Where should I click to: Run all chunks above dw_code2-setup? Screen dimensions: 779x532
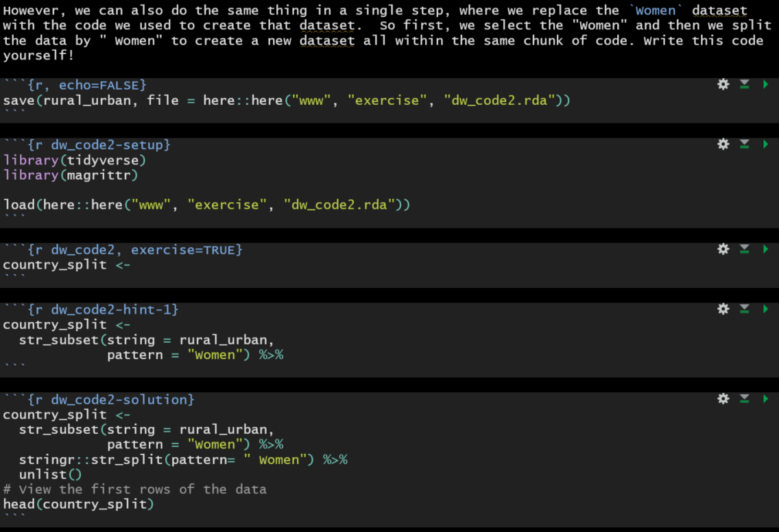click(744, 145)
